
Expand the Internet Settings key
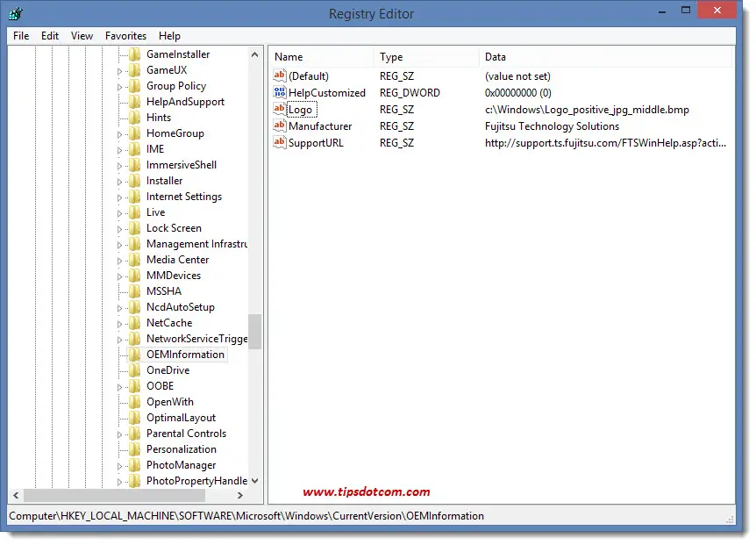click(x=121, y=197)
